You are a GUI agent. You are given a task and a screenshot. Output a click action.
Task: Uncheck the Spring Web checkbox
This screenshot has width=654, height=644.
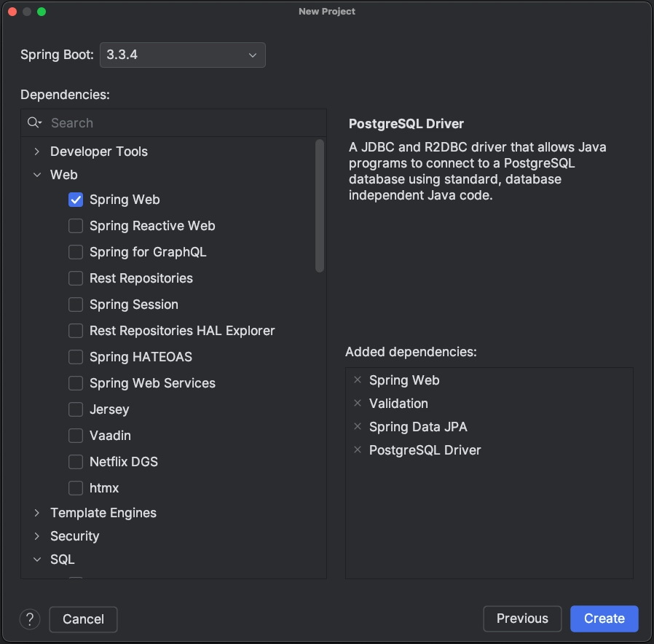click(x=76, y=200)
